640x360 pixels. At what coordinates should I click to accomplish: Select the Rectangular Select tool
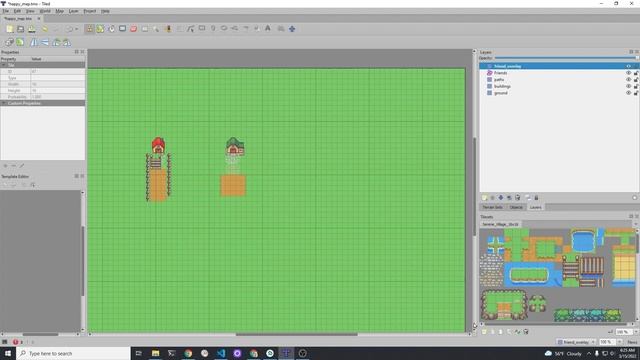pos(144,29)
